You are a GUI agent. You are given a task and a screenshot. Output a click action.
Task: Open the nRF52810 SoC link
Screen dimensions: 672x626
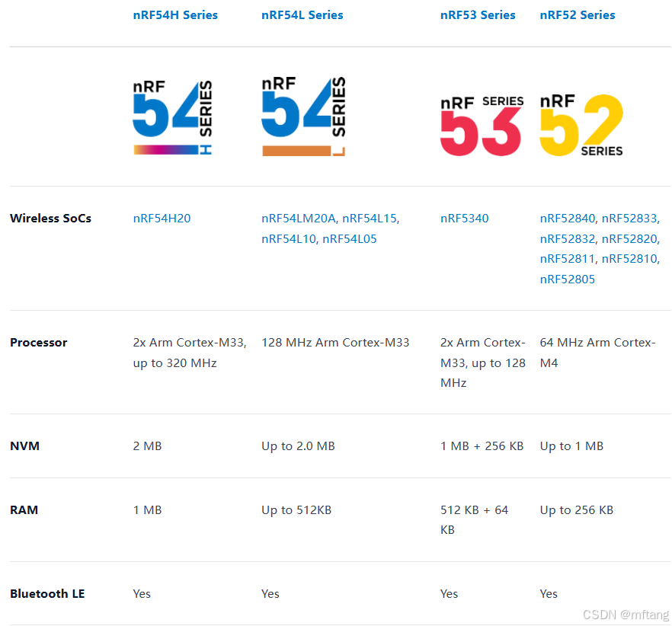point(629,259)
